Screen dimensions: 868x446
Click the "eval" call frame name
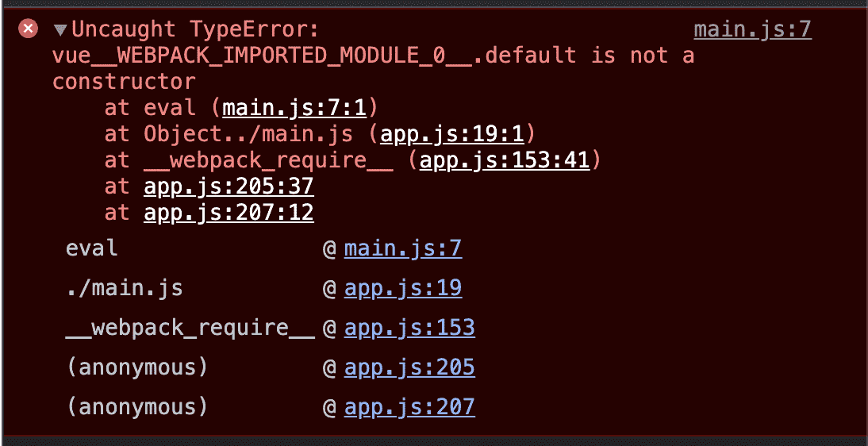92,248
